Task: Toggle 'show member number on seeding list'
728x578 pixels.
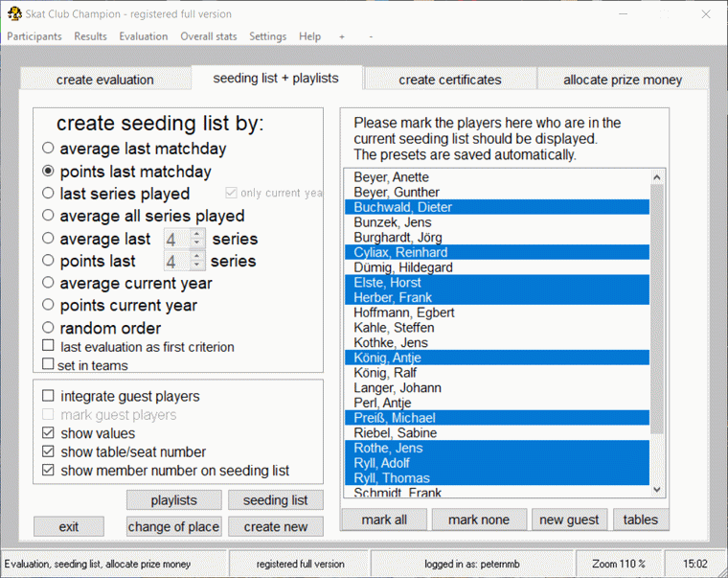Action: (48, 471)
